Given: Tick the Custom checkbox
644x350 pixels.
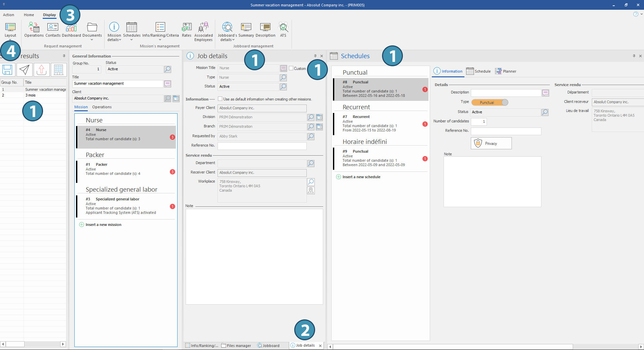Looking at the screenshot, I should [x=291, y=68].
